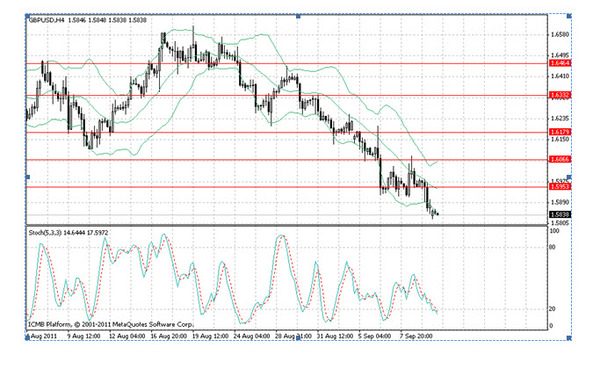Click the 1.5953 support level label
The height and width of the screenshot is (369, 600).
pyautogui.click(x=560, y=186)
